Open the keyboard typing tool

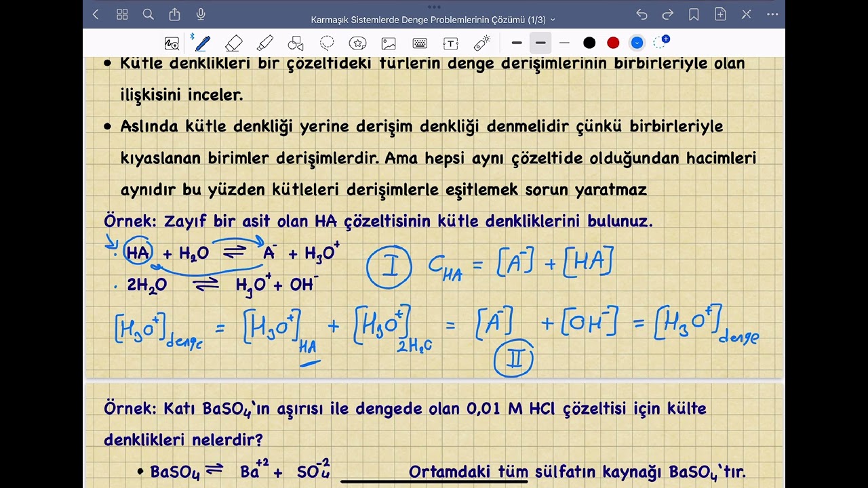[420, 43]
